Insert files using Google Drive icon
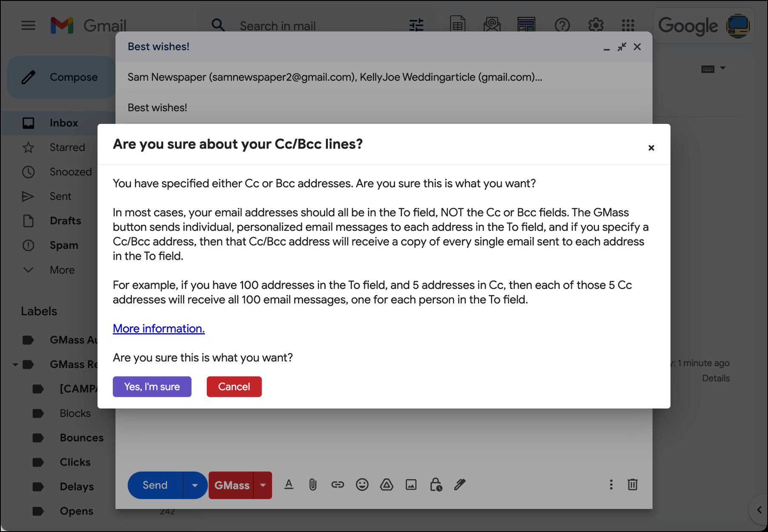The width and height of the screenshot is (768, 532). point(387,484)
